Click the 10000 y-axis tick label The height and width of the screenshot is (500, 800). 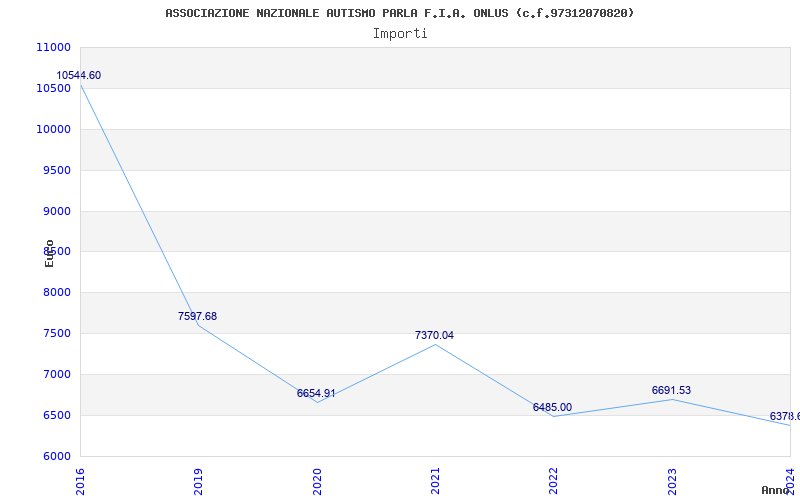coord(53,129)
